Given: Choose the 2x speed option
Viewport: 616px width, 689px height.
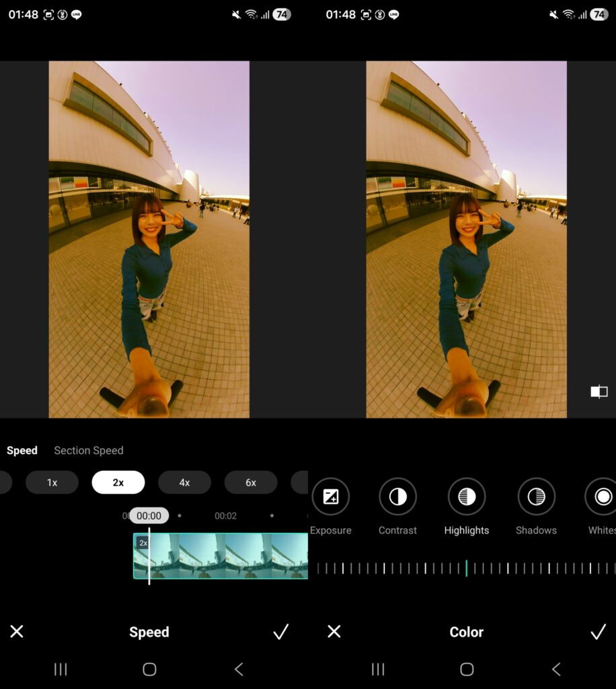Looking at the screenshot, I should click(118, 482).
